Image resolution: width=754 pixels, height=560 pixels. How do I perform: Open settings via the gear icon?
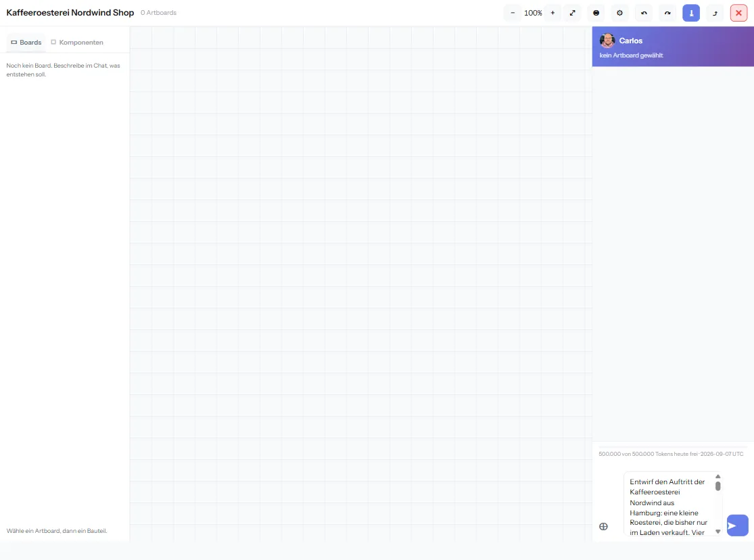[x=620, y=13]
